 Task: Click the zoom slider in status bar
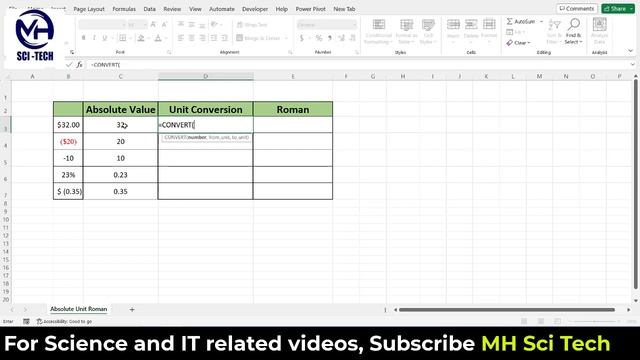594,322
